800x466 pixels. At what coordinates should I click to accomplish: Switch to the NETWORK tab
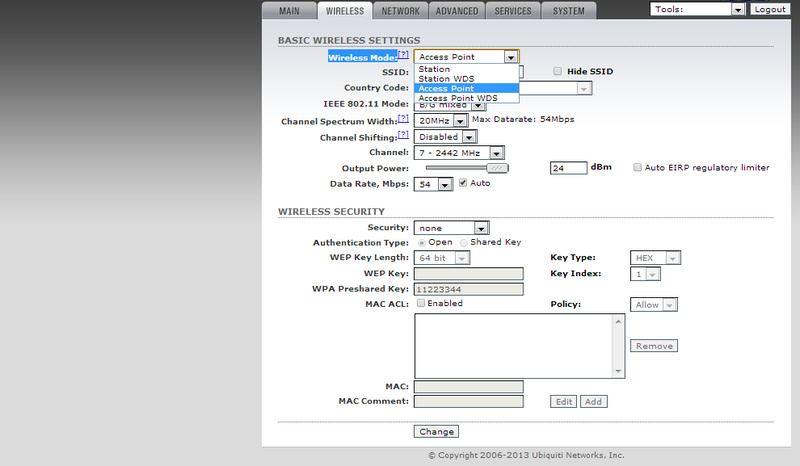tap(401, 11)
